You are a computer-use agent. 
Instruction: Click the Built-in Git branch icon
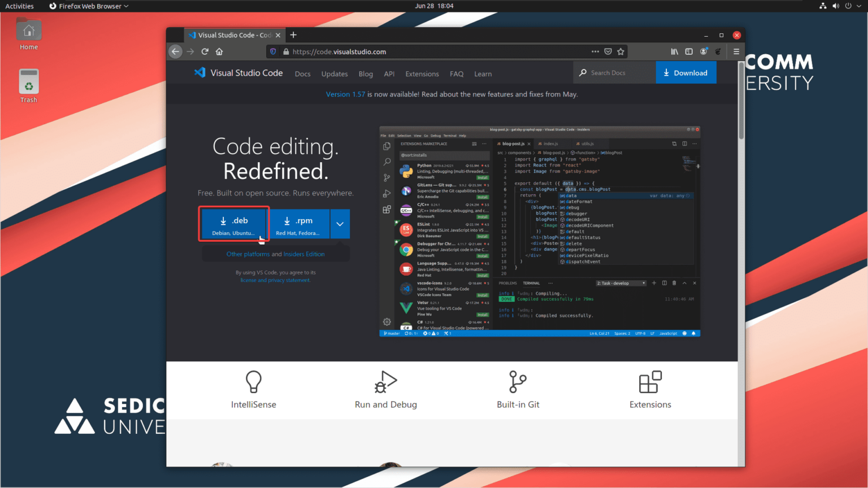pos(518,382)
